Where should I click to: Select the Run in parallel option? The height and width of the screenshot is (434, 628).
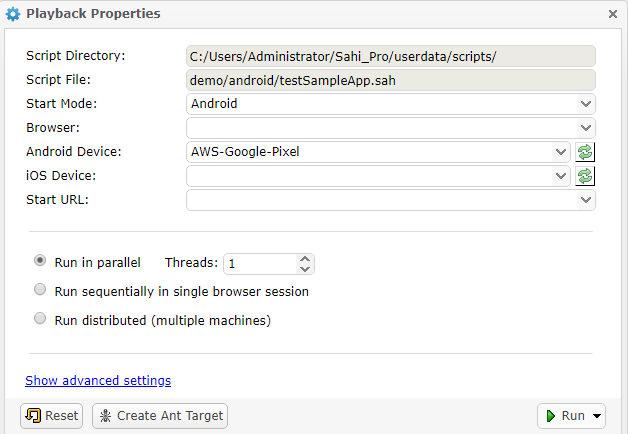click(x=40, y=260)
